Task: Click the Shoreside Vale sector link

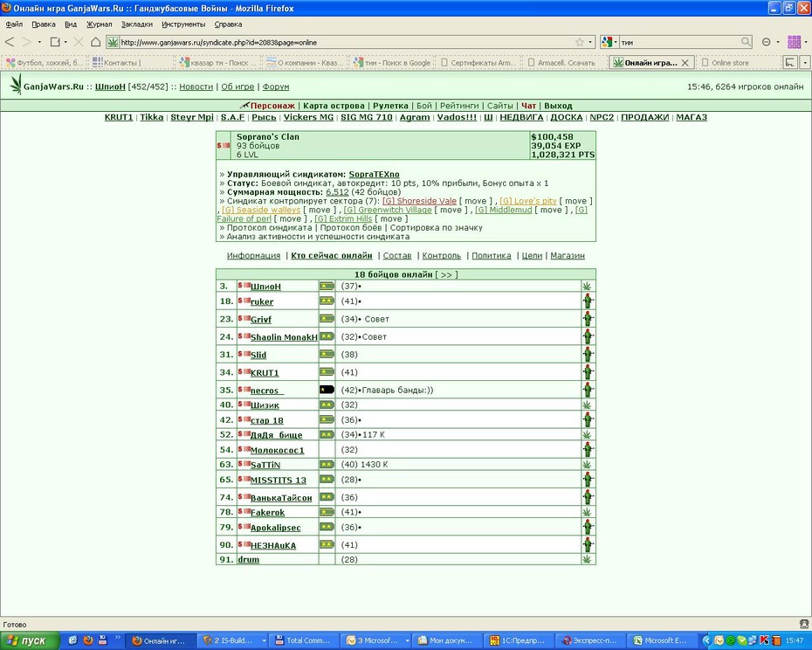Action: (419, 201)
